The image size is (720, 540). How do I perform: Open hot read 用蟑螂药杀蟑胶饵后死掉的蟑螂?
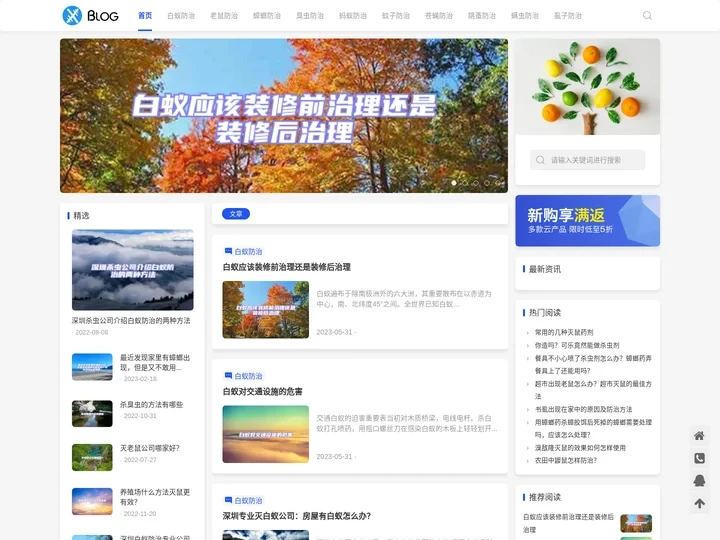point(593,428)
